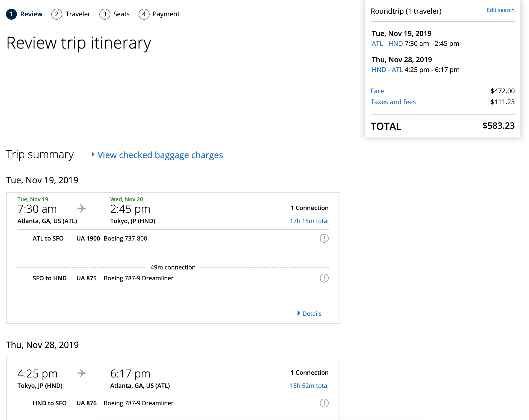Viewport: 529px width, 420px height.
Task: Click step 1 Review circle icon
Action: pyautogui.click(x=11, y=14)
